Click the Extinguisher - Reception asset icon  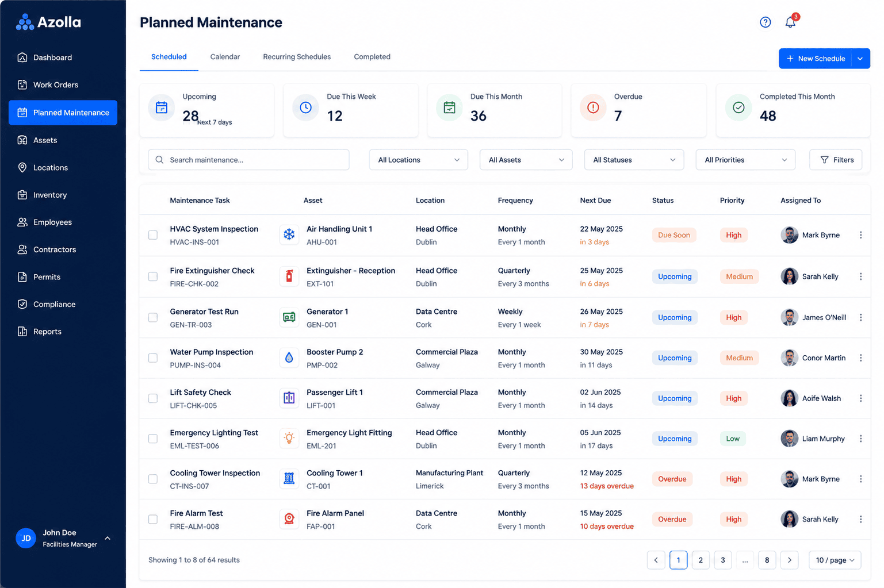(289, 276)
